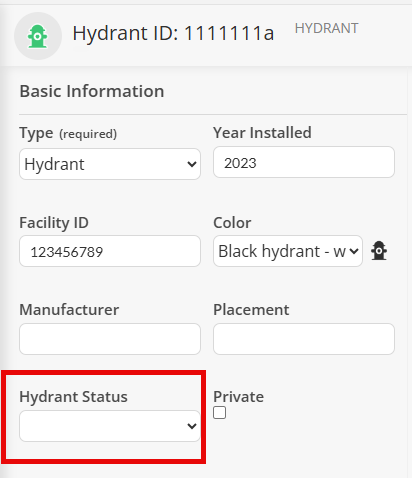Open the Type dropdown showing Hydrant

(110, 164)
